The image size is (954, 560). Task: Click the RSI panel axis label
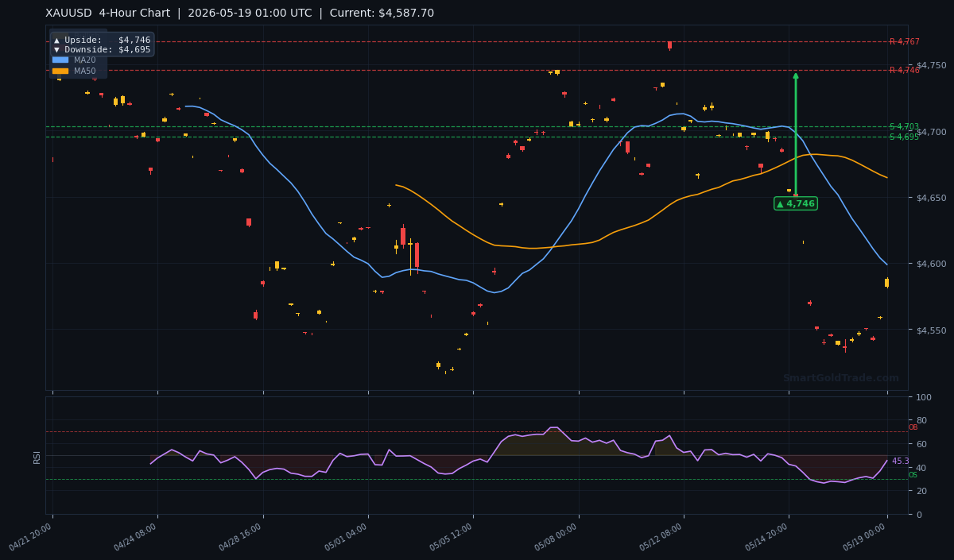coord(37,456)
